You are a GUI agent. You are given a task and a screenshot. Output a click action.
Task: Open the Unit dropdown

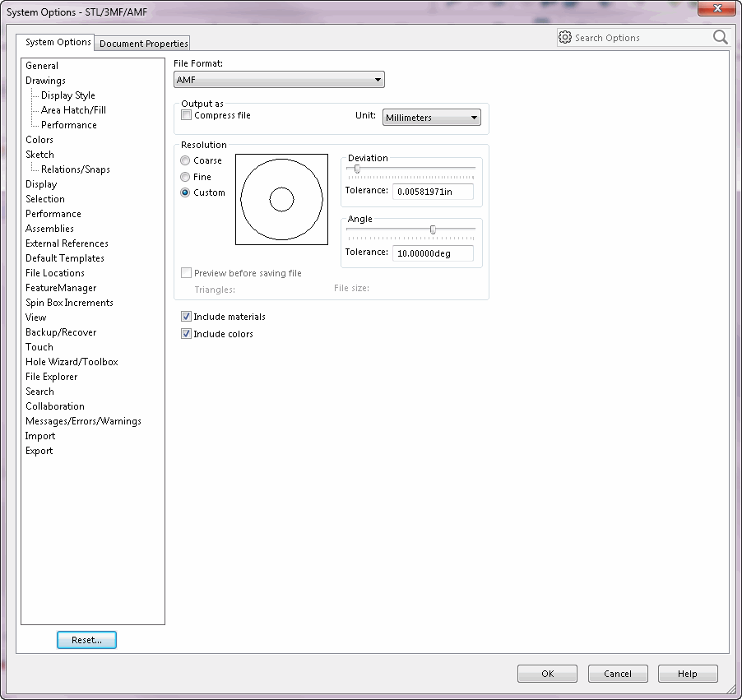(x=432, y=118)
